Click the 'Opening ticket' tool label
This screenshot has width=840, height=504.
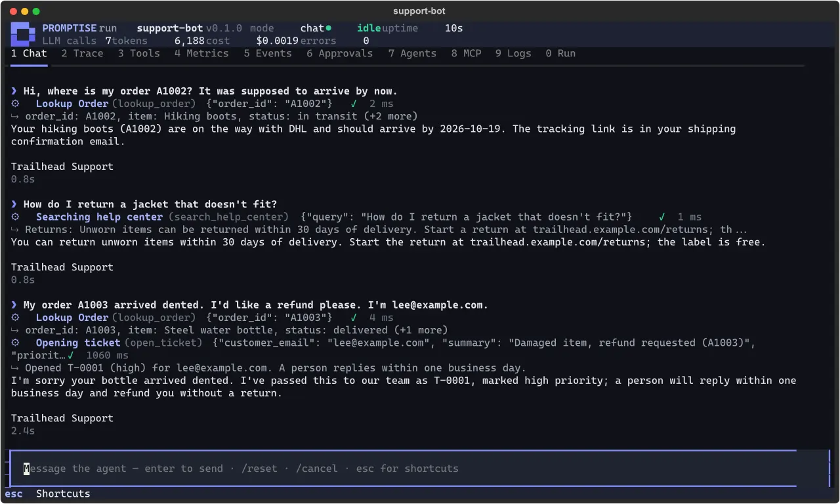click(78, 343)
